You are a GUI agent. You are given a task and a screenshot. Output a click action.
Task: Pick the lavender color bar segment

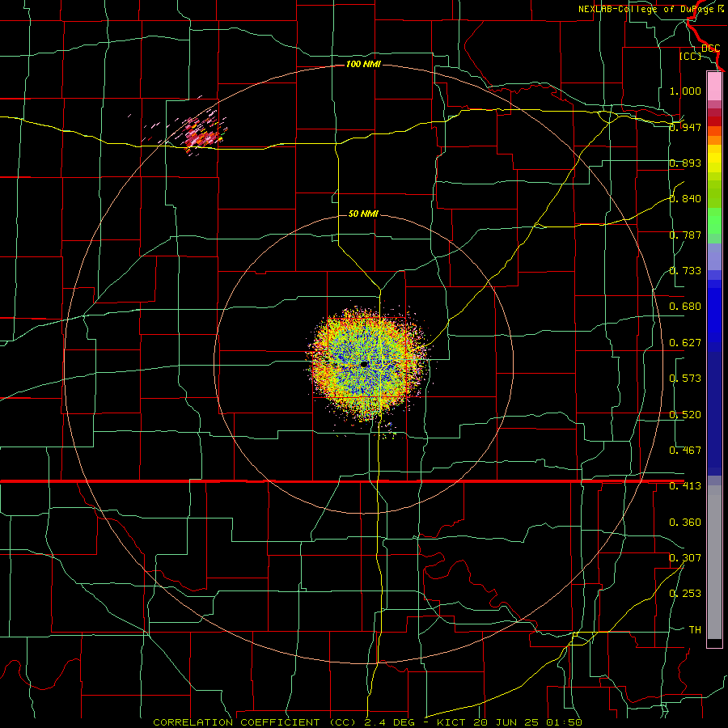click(x=714, y=256)
